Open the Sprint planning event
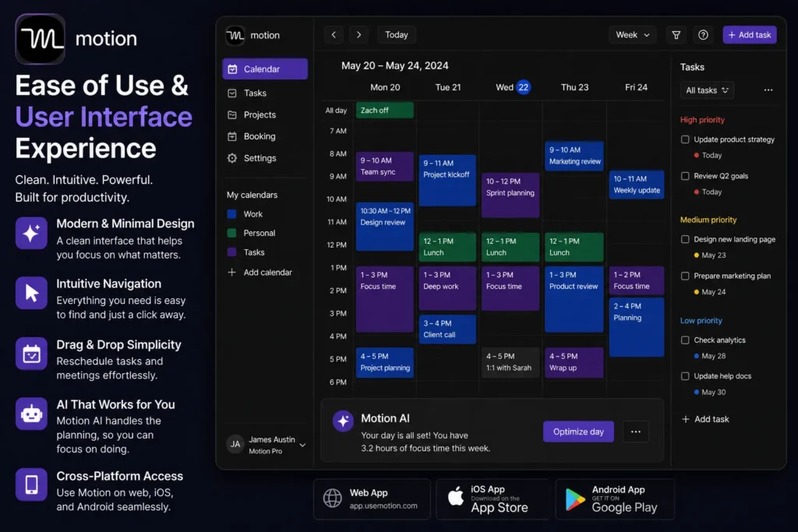Image resolution: width=798 pixels, height=532 pixels. click(x=510, y=196)
